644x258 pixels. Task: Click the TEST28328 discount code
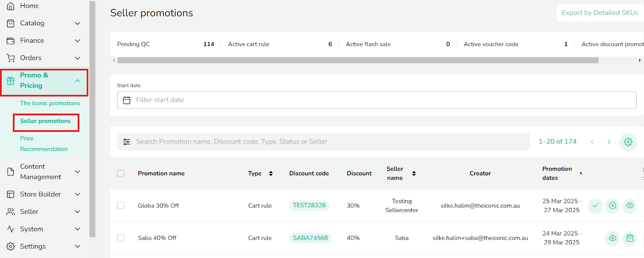point(309,206)
